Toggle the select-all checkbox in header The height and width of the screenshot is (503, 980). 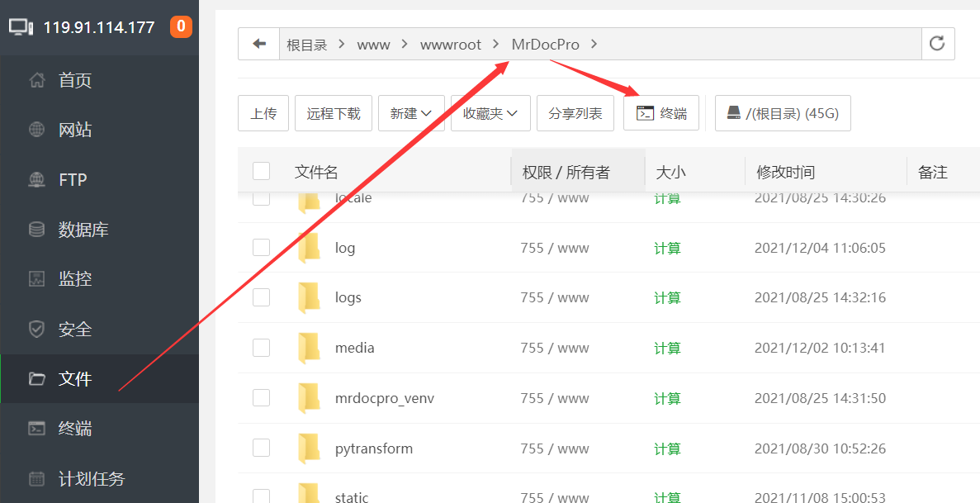pyautogui.click(x=262, y=171)
